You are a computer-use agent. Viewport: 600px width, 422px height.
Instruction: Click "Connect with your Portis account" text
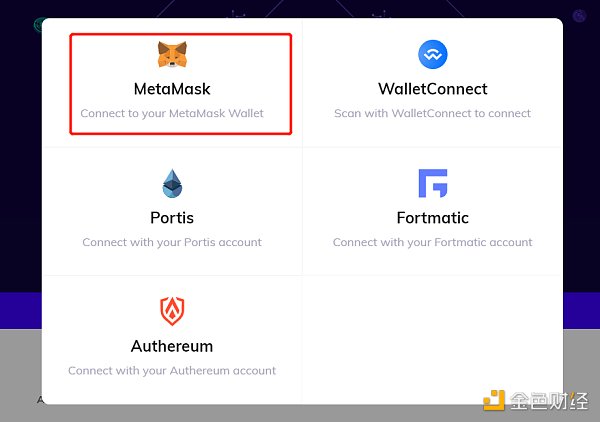click(172, 242)
